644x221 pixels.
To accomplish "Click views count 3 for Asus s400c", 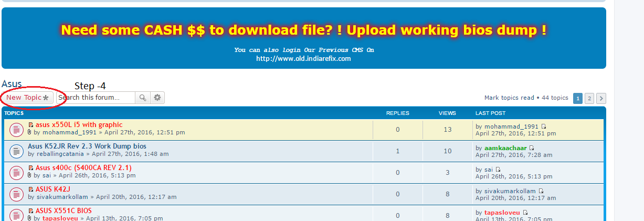I will click(x=447, y=173).
